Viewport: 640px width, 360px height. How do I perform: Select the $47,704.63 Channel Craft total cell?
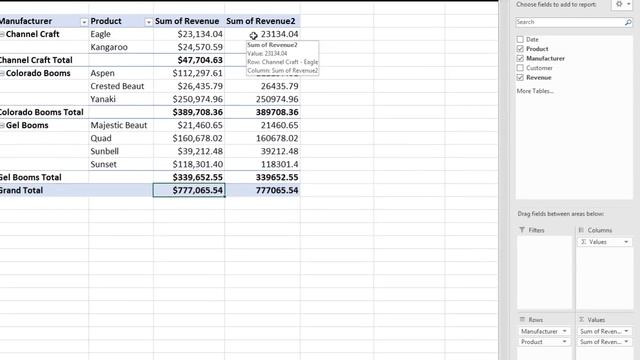[x=189, y=60]
